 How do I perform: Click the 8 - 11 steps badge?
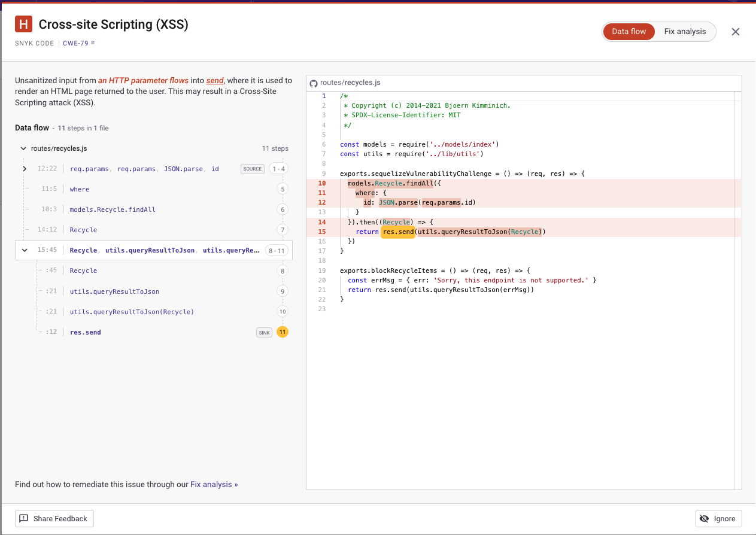277,250
